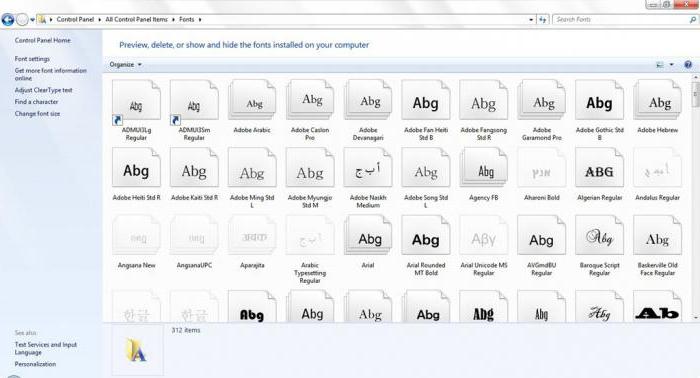Open the Organize dropdown menu
Screen dimensions: 700x378
[x=125, y=65]
